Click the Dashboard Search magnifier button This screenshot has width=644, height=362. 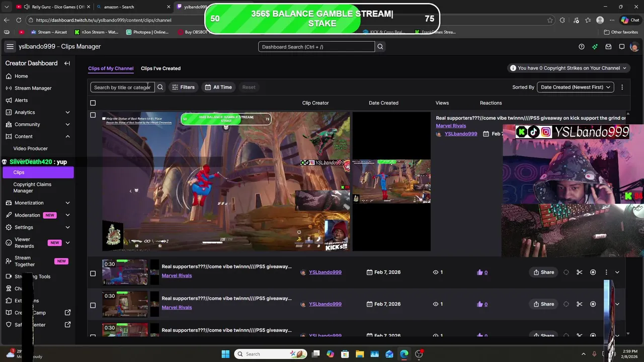click(x=380, y=47)
